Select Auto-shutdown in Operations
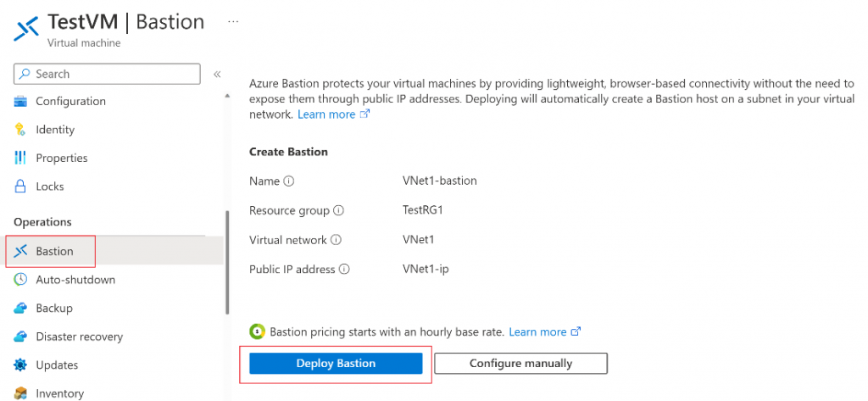Screen dimensions: 868x401 click(75, 280)
